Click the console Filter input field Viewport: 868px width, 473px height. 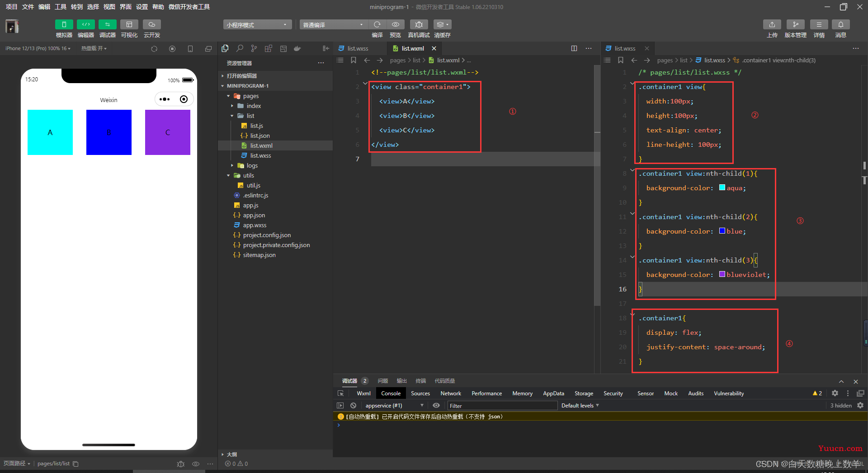[502, 406]
